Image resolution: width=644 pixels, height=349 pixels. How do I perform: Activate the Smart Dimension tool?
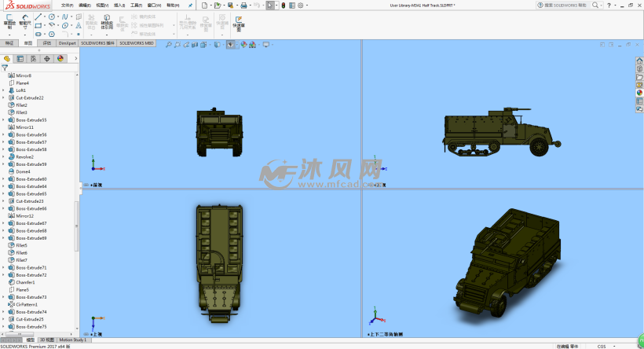25,21
